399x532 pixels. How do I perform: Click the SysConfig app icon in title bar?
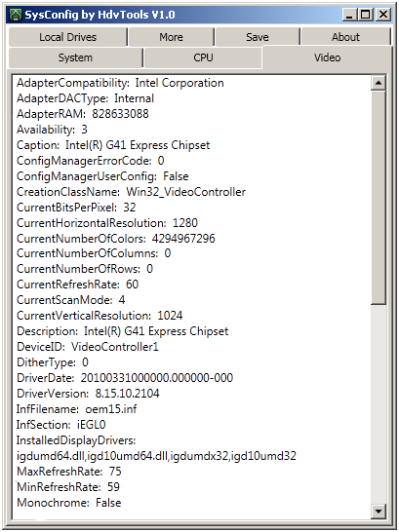tap(16, 15)
